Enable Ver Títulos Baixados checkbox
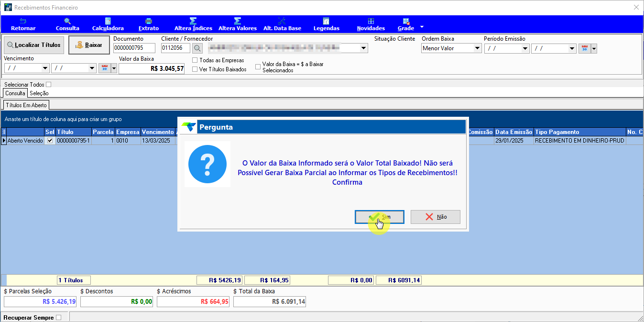 click(195, 69)
